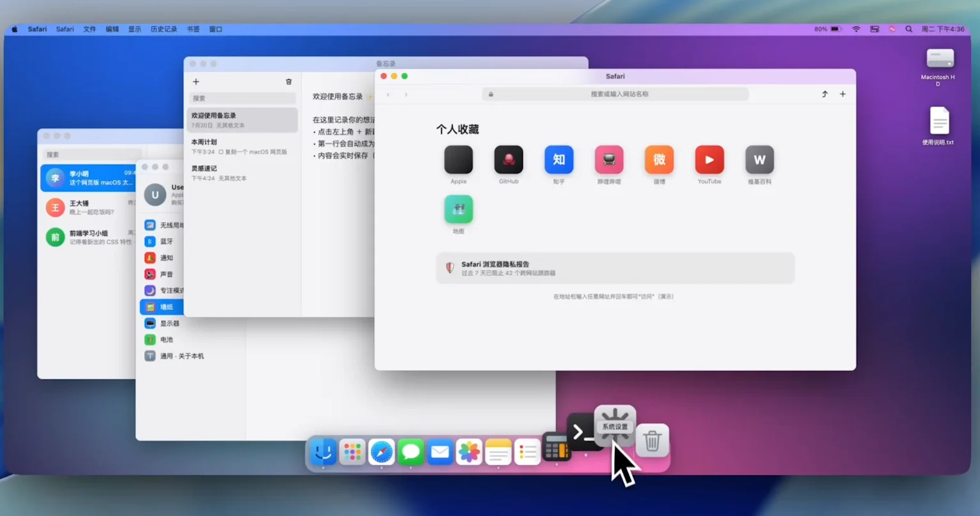
Task: Open the 哔哩哔哩 favorite tile
Action: 609,159
